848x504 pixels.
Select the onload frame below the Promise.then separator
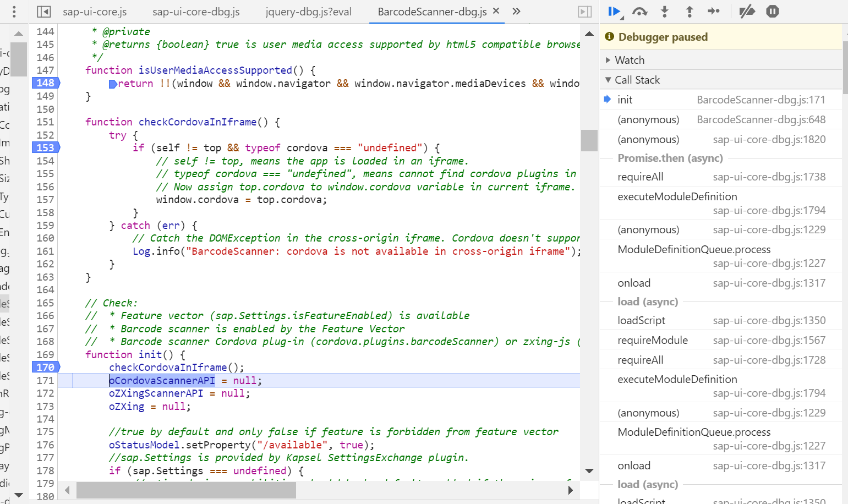[x=721, y=283]
